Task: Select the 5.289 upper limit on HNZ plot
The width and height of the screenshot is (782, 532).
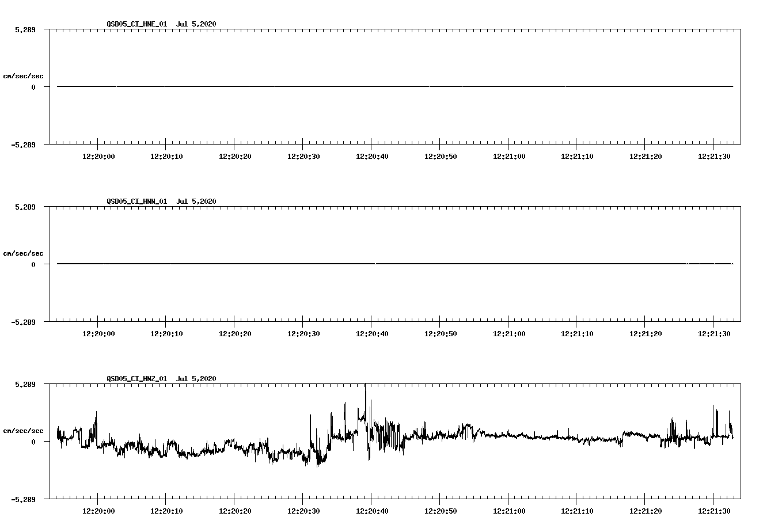Action: (25, 384)
